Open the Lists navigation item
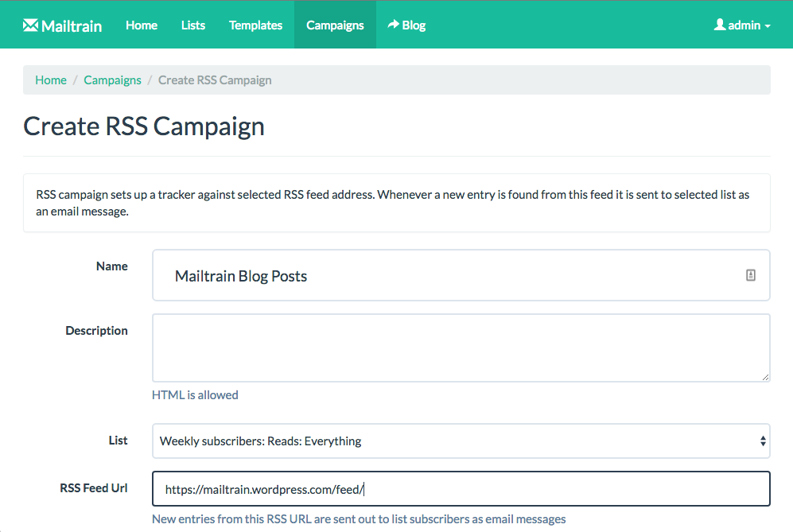Image resolution: width=793 pixels, height=532 pixels. [x=193, y=25]
